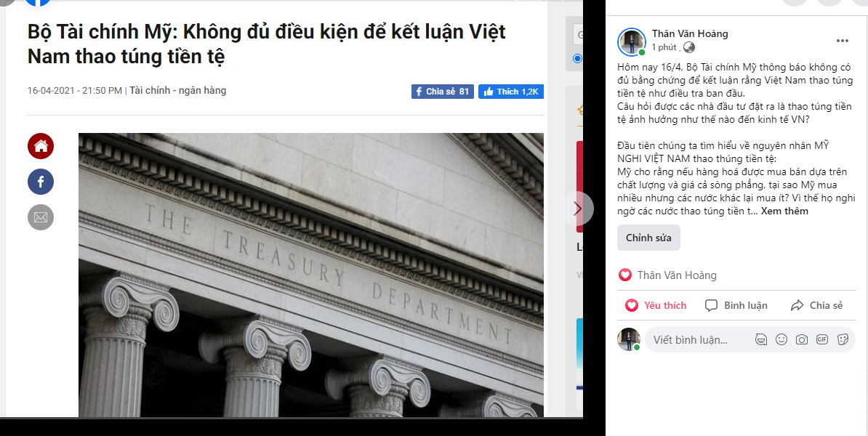Image resolution: width=868 pixels, height=436 pixels.
Task: Click Facebook Chia sẻ 81 button
Action: (442, 92)
